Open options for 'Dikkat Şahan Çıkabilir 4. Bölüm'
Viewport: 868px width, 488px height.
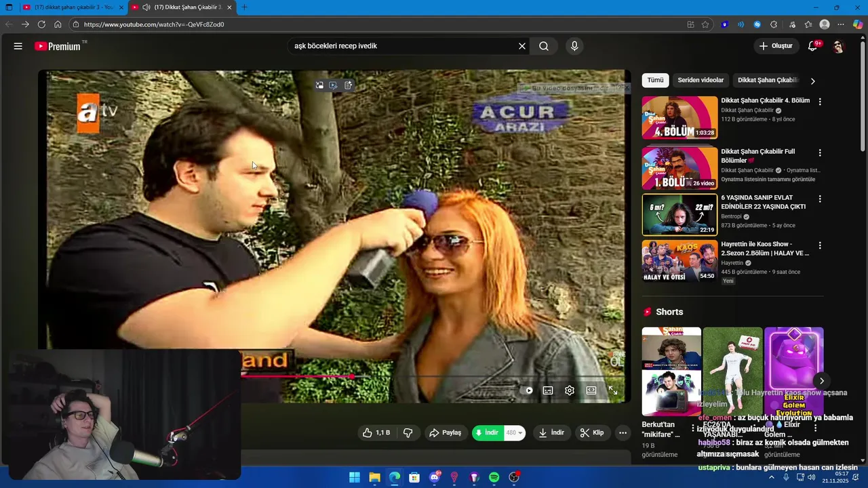[820, 102]
